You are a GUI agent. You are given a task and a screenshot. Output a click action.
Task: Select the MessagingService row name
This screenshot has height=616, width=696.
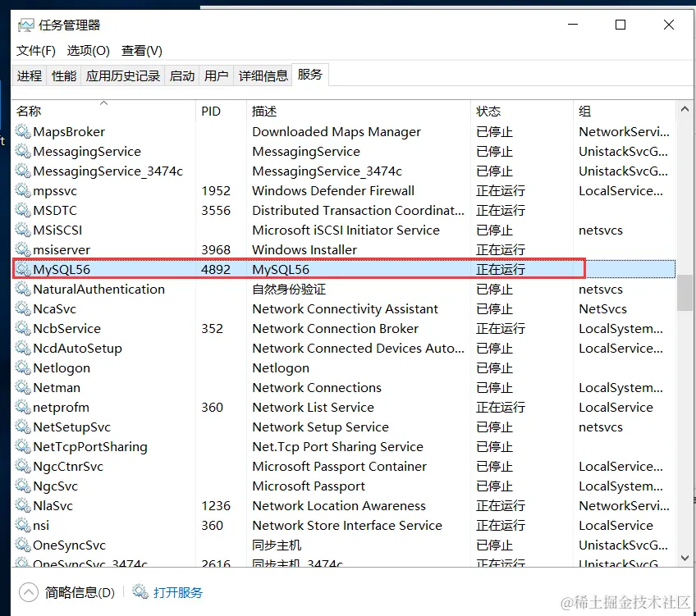point(87,151)
